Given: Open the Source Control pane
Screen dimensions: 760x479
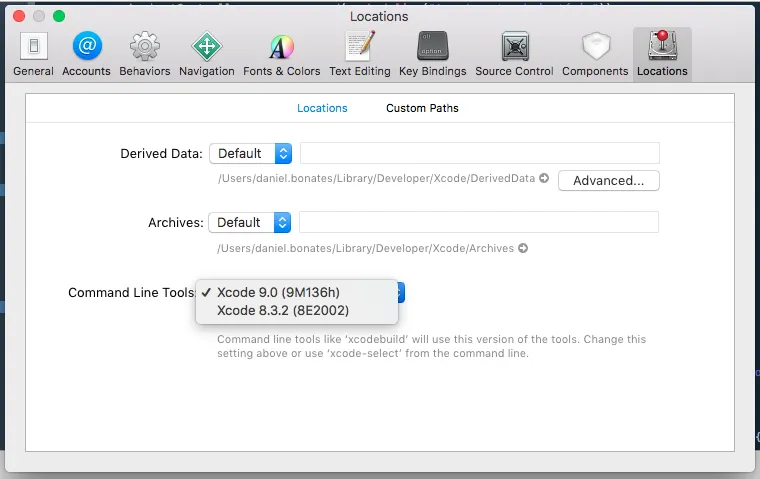Looking at the screenshot, I should (x=514, y=54).
